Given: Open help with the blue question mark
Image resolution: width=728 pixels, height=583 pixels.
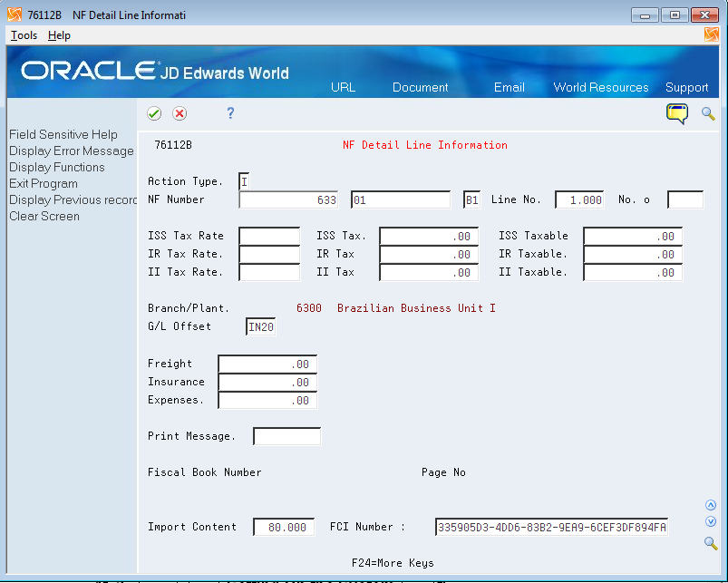Looking at the screenshot, I should 230,112.
